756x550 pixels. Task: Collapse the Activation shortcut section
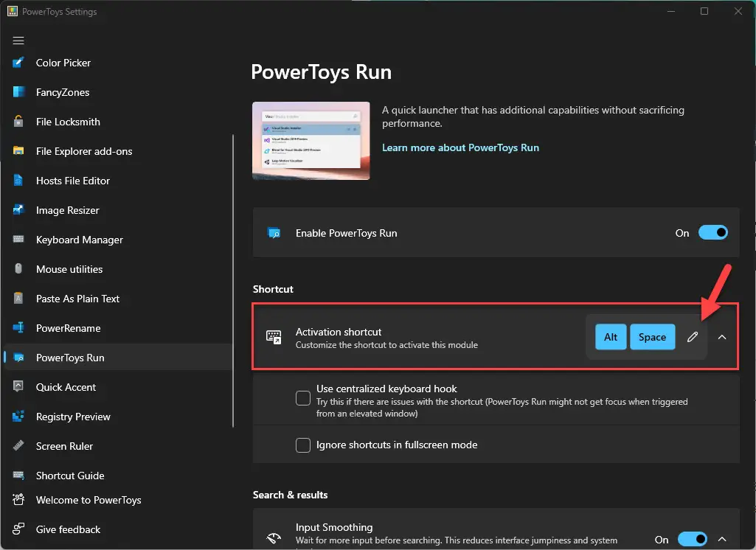point(722,337)
